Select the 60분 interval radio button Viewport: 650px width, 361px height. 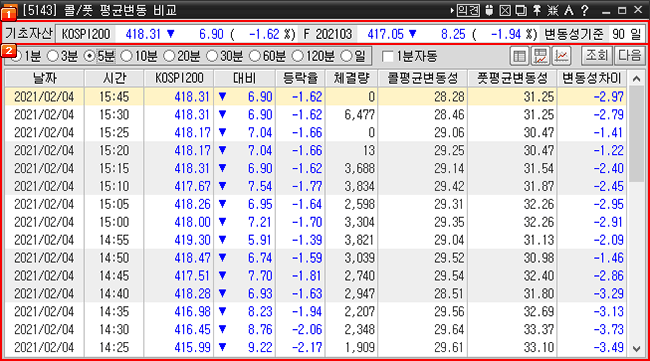[255, 56]
